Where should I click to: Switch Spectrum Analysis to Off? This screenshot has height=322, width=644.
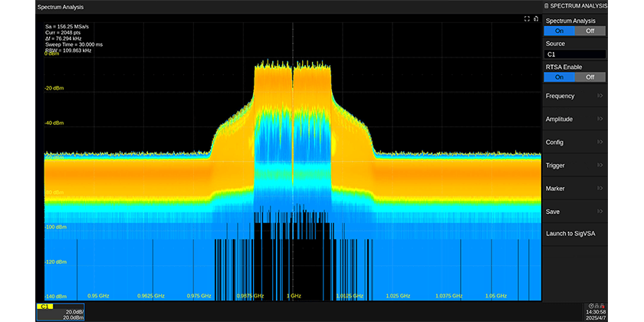click(x=590, y=31)
